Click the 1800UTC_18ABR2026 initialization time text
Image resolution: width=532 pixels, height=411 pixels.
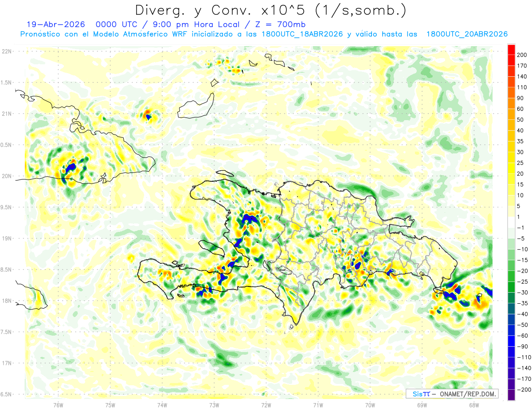[303, 34]
